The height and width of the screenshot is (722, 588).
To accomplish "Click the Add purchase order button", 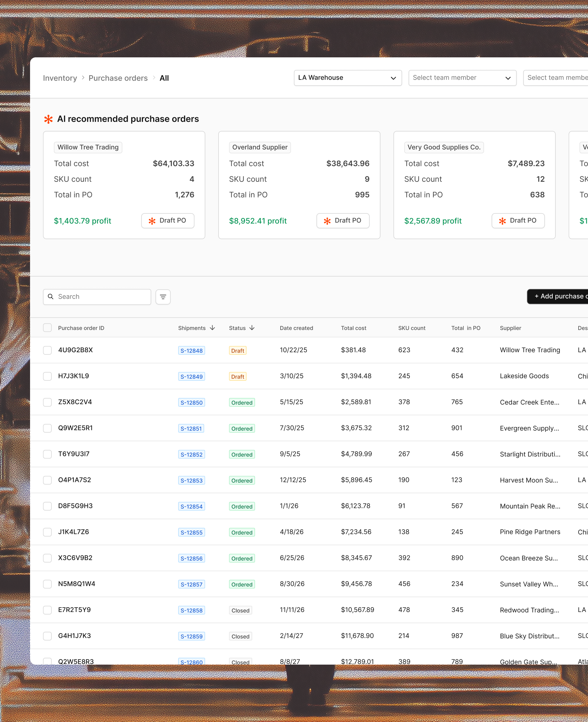I will click(x=558, y=296).
